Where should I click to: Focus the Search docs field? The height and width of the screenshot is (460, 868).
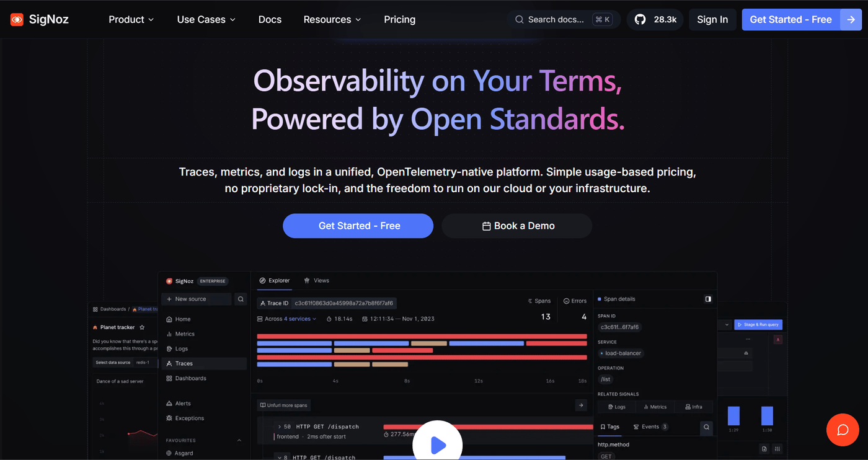[x=564, y=20]
